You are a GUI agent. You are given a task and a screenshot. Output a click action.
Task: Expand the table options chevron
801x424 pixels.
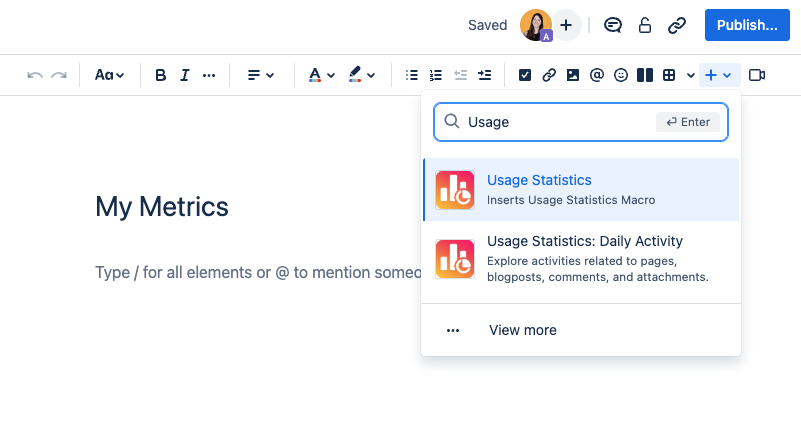[x=690, y=75]
